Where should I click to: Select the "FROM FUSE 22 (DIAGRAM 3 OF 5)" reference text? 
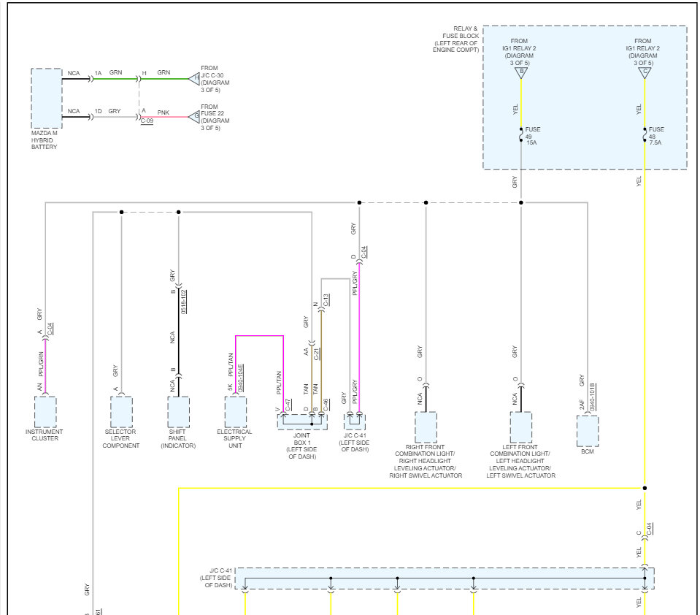point(215,117)
